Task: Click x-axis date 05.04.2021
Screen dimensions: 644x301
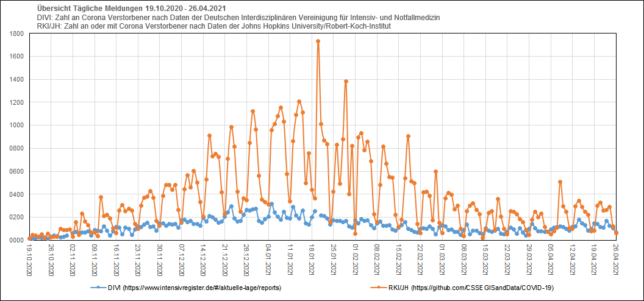Action: 551,260
